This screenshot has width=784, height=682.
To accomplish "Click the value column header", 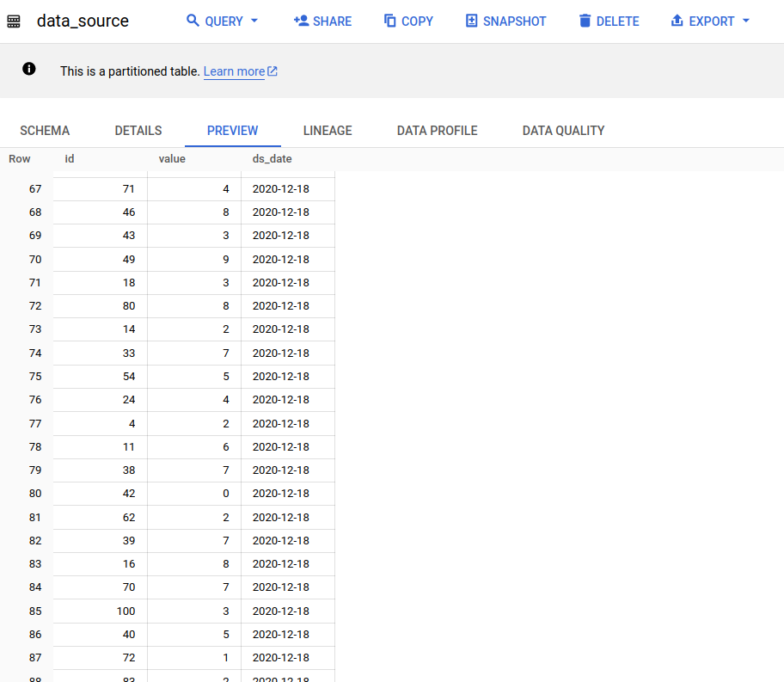I will click(x=172, y=158).
